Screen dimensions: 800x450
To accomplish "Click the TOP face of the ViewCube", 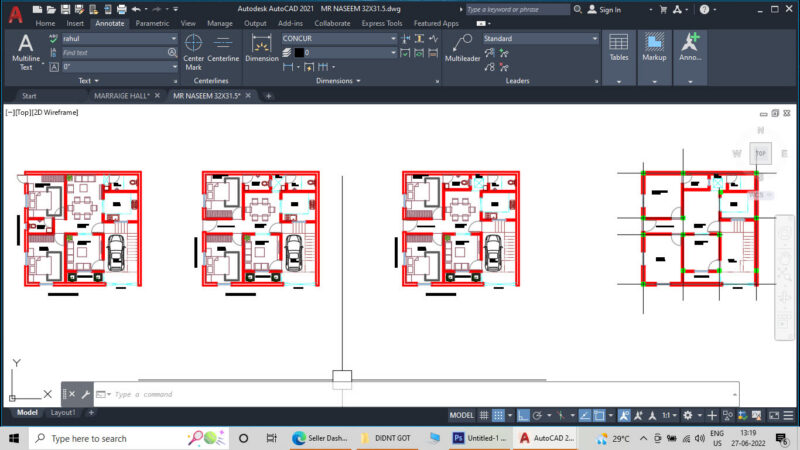I will click(x=760, y=153).
